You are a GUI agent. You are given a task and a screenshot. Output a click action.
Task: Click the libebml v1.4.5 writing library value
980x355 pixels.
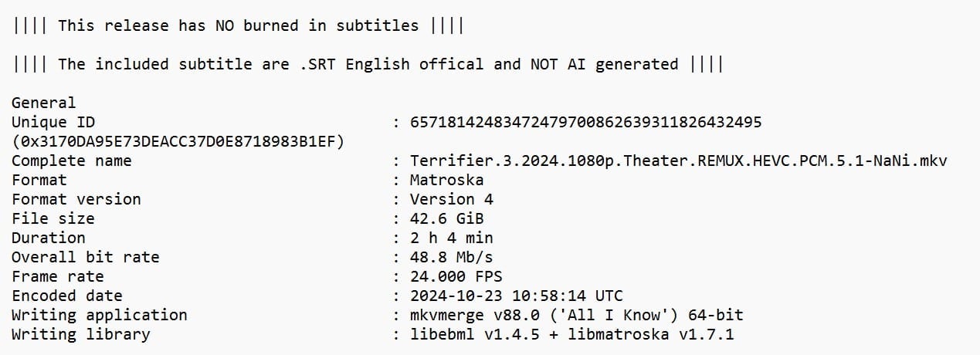[x=572, y=334]
